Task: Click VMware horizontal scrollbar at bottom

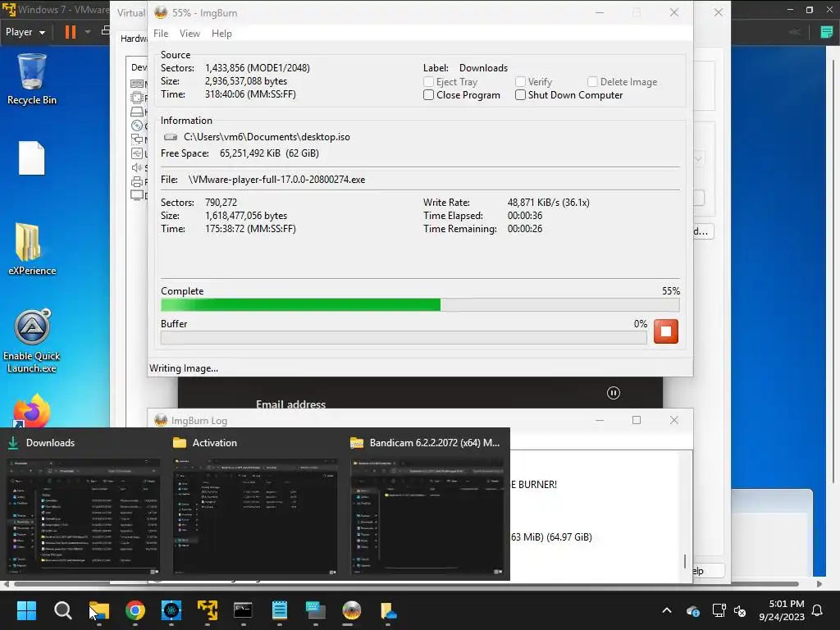Action: (406, 584)
